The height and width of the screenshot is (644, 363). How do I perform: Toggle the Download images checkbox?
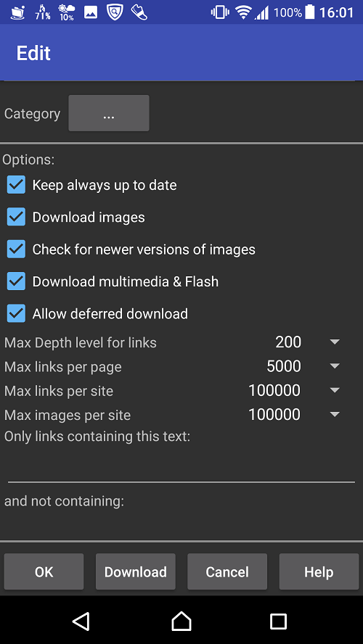tap(17, 217)
